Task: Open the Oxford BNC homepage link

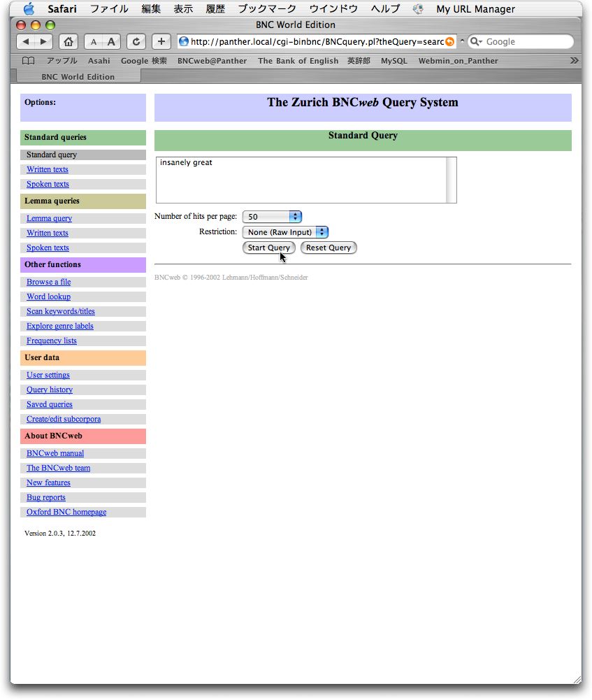Action: pos(66,513)
